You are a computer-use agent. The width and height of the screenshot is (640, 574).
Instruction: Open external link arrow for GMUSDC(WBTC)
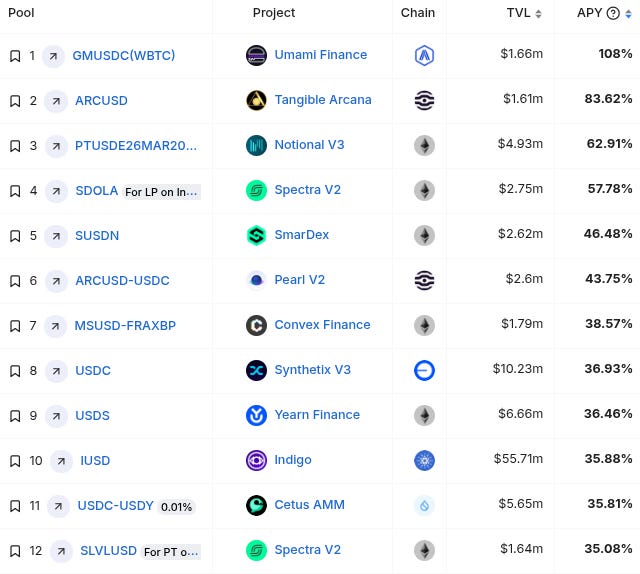(x=53, y=56)
